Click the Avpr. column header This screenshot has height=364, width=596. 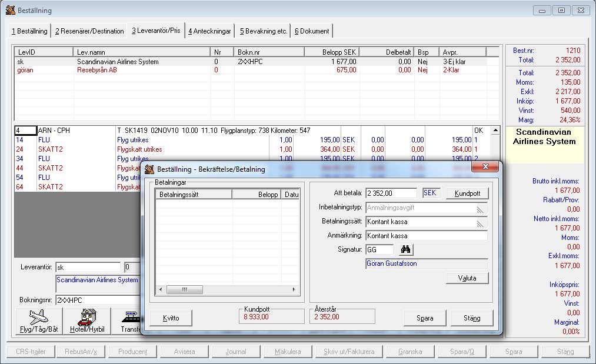coord(462,52)
